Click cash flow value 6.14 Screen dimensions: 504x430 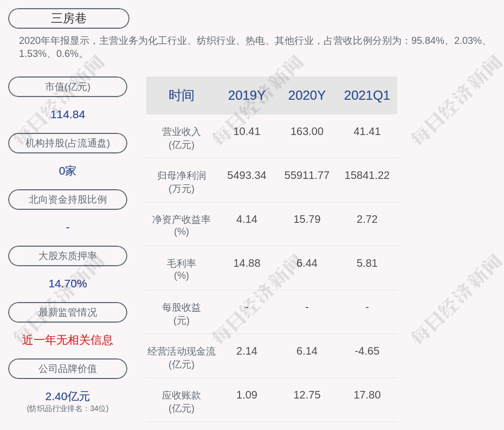pos(307,351)
